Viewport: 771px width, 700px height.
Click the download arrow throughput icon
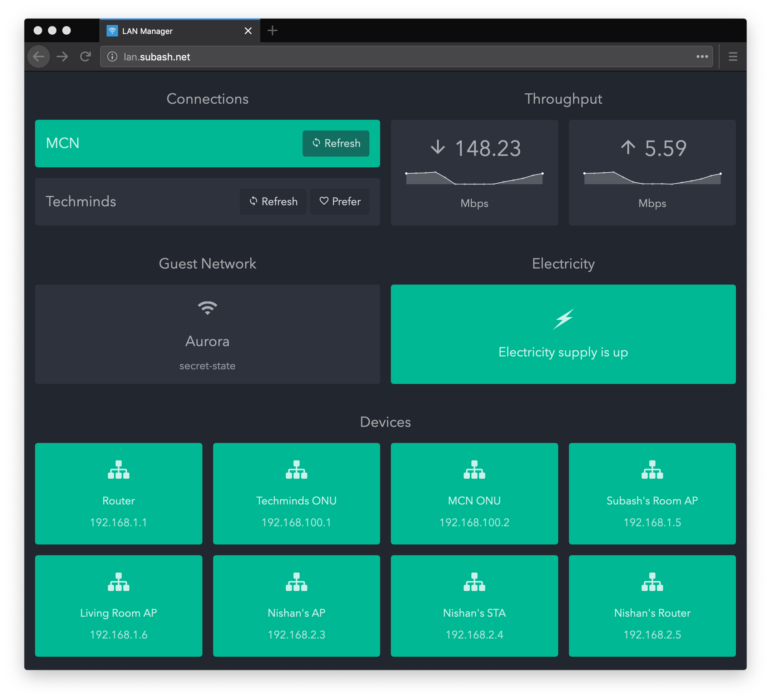pos(438,147)
